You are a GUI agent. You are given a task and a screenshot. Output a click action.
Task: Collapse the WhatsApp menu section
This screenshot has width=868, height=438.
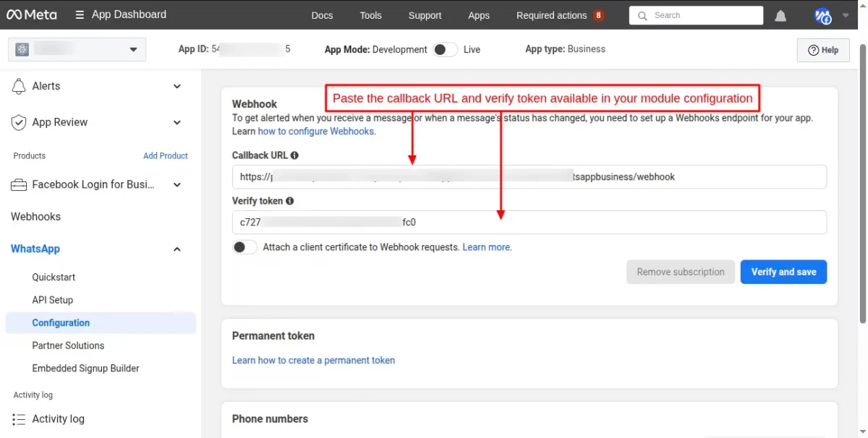(177, 249)
